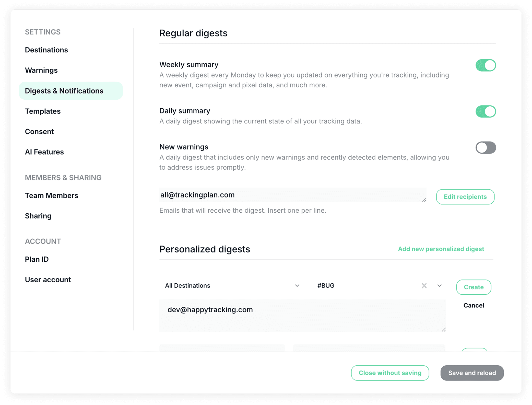Open the Consent settings
Viewport: 532px width, 405px height.
click(x=39, y=132)
